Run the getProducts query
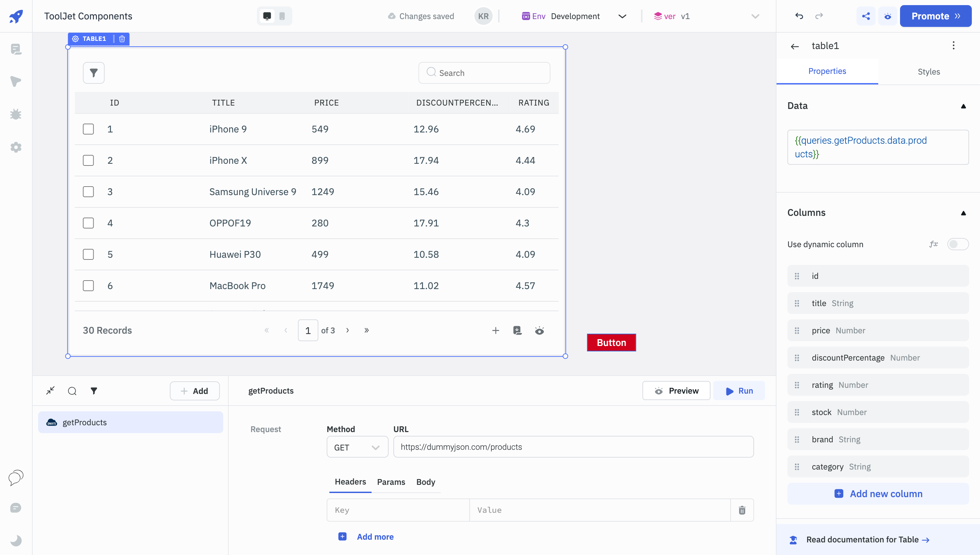The image size is (980, 555). click(x=739, y=391)
